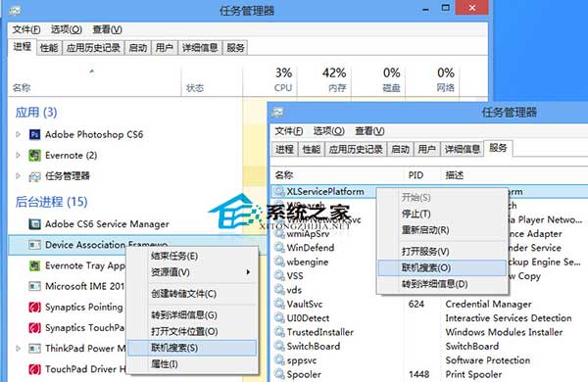Select the Print Spooler description text
Image resolution: width=588 pixels, height=382 pixels.
[473, 374]
